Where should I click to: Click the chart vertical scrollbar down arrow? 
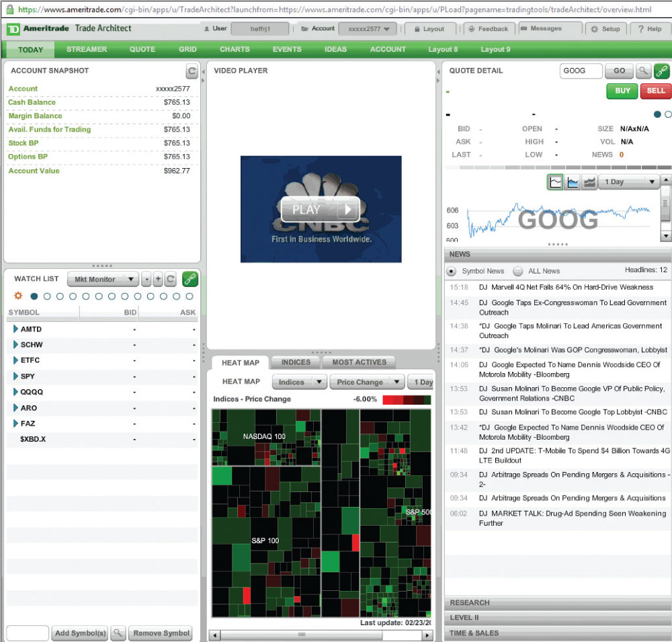(x=665, y=236)
